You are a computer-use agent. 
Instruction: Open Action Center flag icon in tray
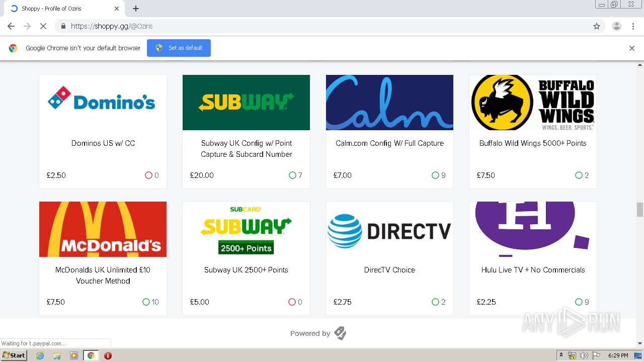click(x=595, y=355)
